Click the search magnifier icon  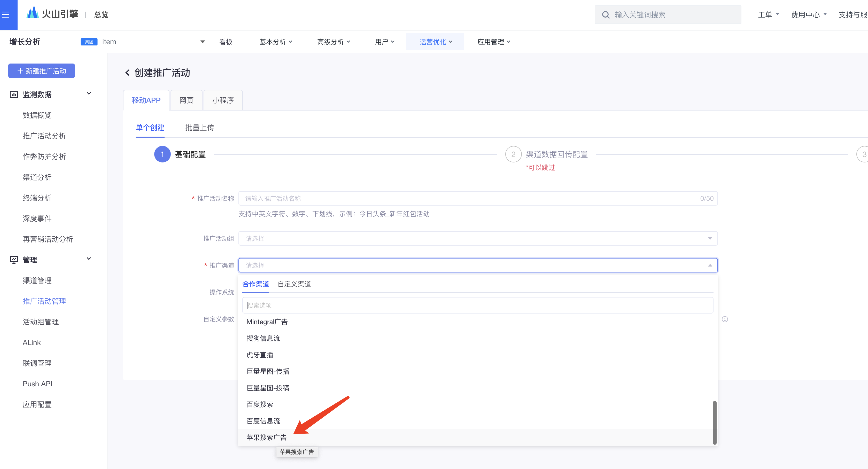tap(606, 15)
